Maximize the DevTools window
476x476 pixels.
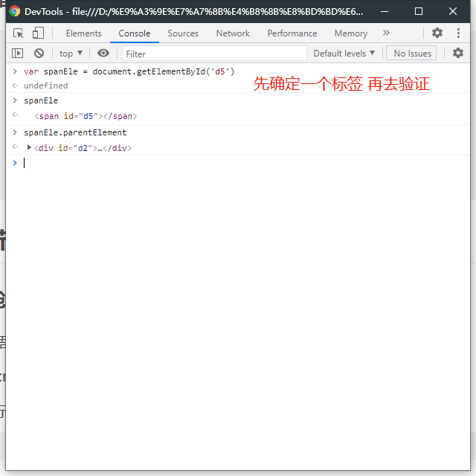[x=419, y=12]
